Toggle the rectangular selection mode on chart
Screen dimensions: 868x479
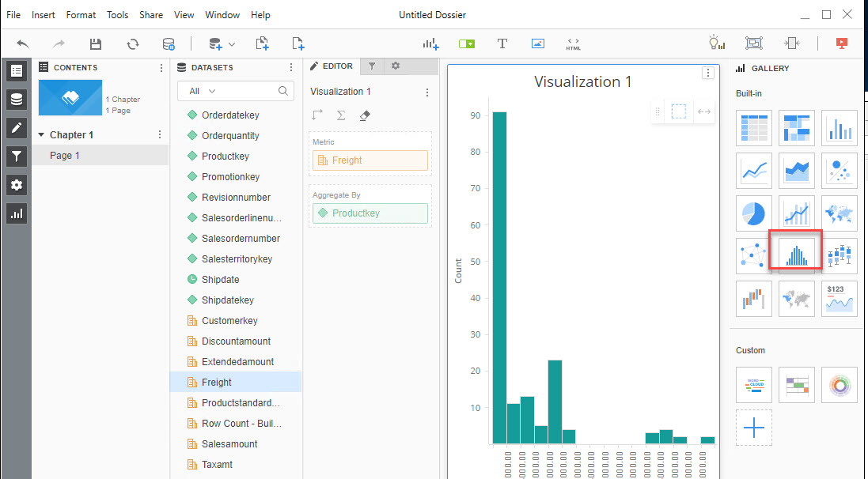point(678,112)
